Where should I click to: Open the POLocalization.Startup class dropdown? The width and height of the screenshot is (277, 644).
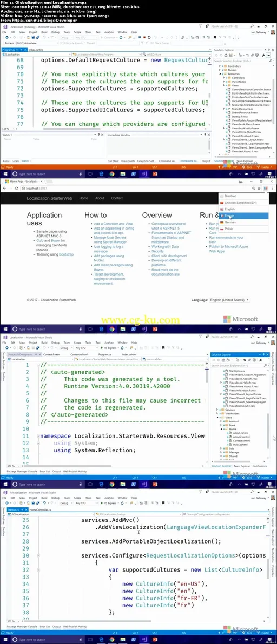click(x=137, y=514)
